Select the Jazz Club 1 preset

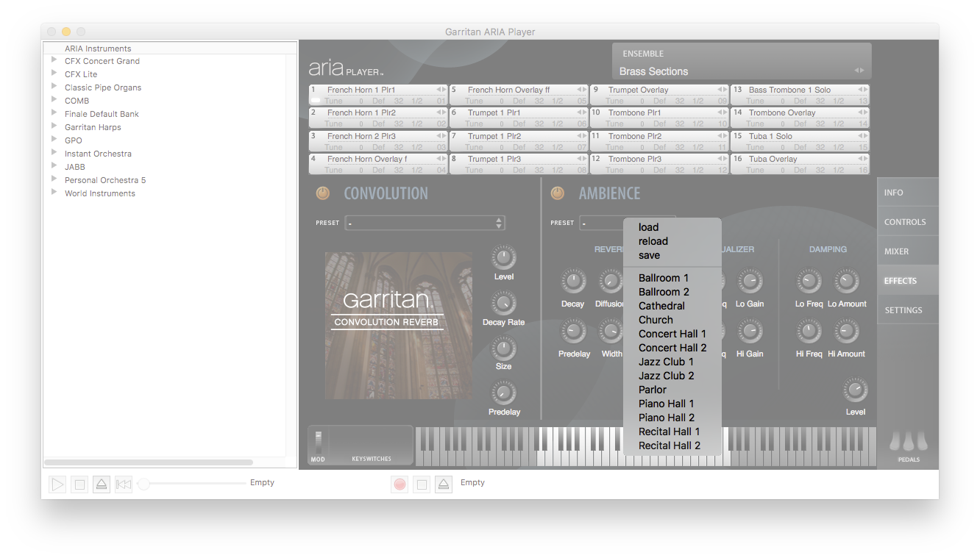(672, 362)
